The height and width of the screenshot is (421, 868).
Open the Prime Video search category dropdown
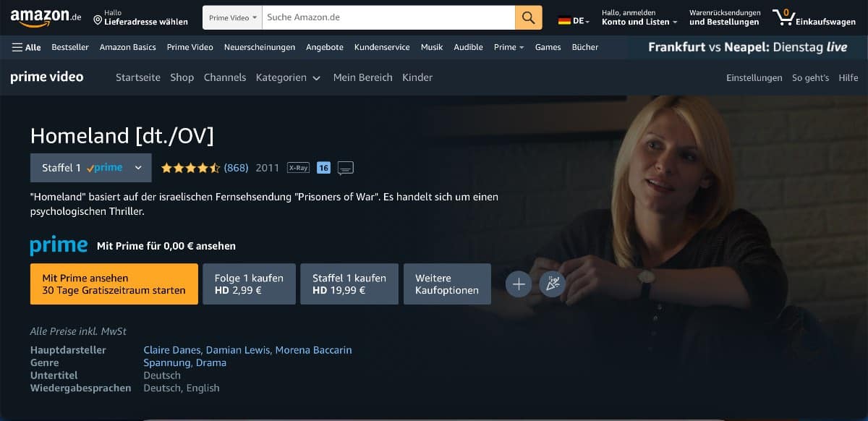(233, 17)
